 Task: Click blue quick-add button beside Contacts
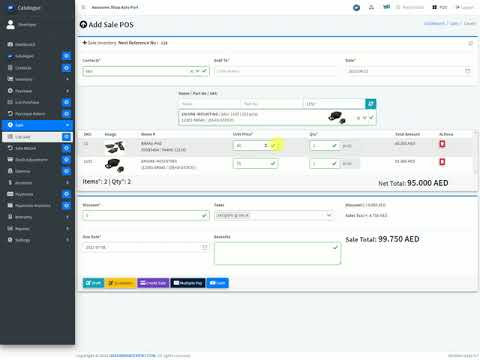point(67,68)
